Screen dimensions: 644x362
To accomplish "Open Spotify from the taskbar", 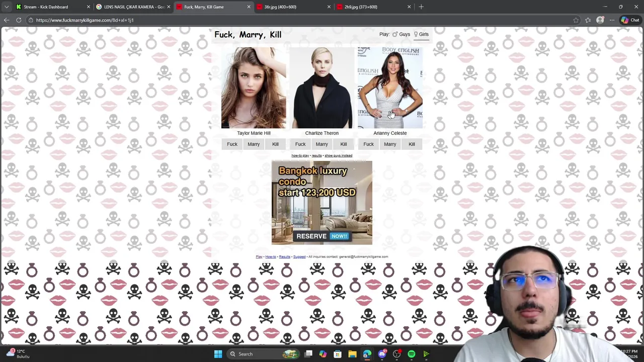I will (412, 354).
